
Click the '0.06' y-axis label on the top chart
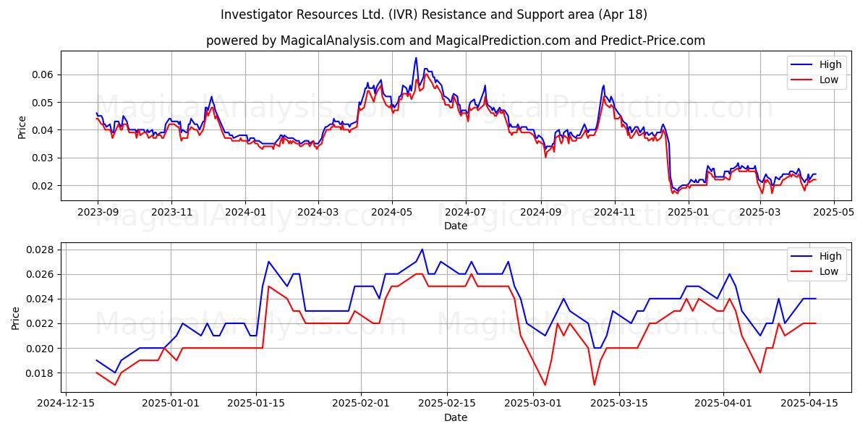coord(44,75)
